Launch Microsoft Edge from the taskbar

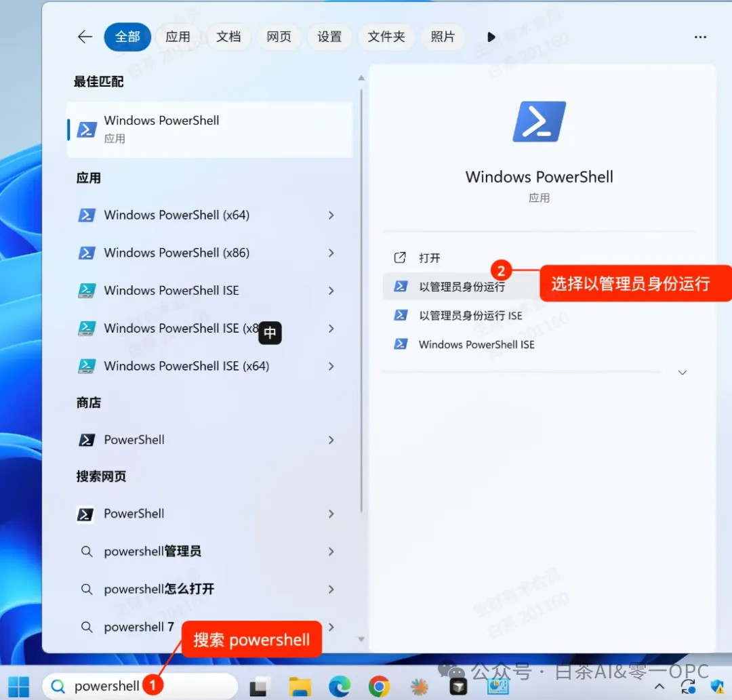coord(340,686)
